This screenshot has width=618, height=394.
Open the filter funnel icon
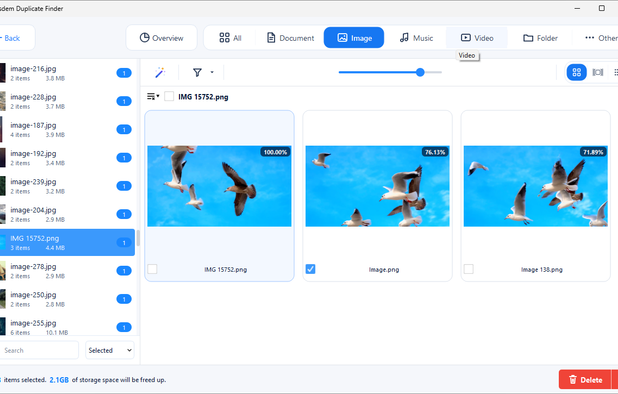pos(197,72)
